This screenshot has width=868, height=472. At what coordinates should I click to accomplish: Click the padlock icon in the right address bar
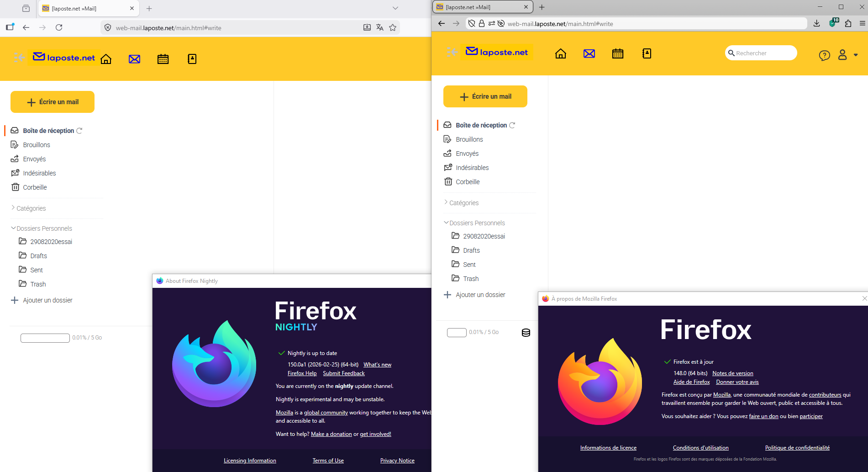(x=482, y=23)
